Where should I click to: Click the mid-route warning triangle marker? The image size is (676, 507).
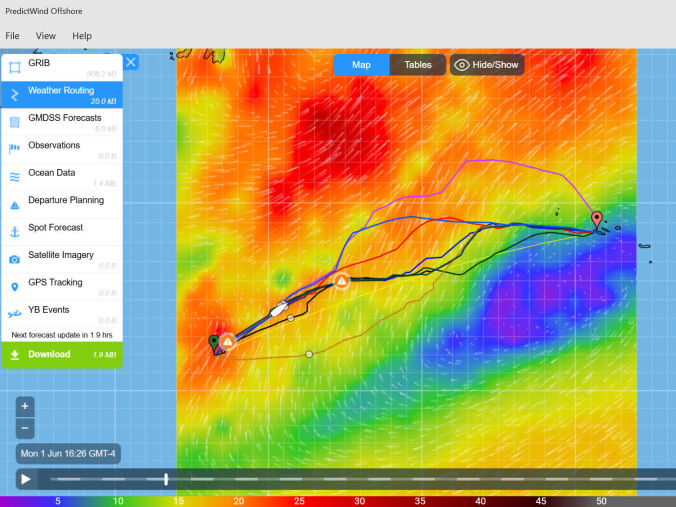(x=341, y=281)
